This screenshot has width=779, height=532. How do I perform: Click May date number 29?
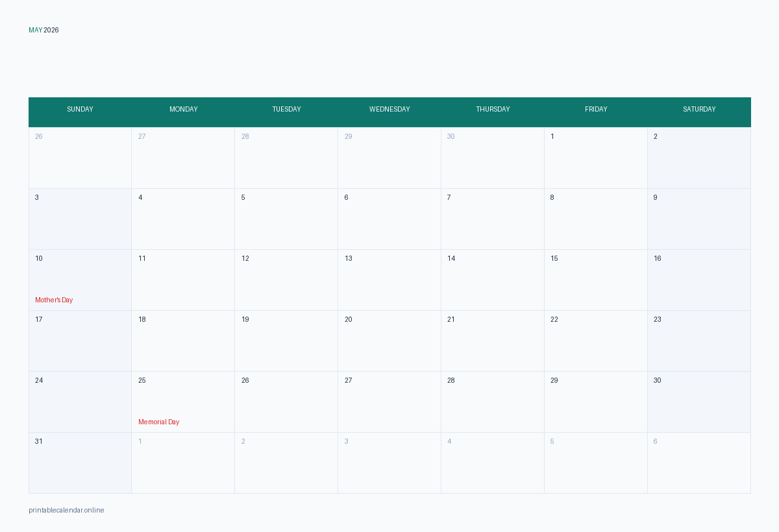(554, 381)
